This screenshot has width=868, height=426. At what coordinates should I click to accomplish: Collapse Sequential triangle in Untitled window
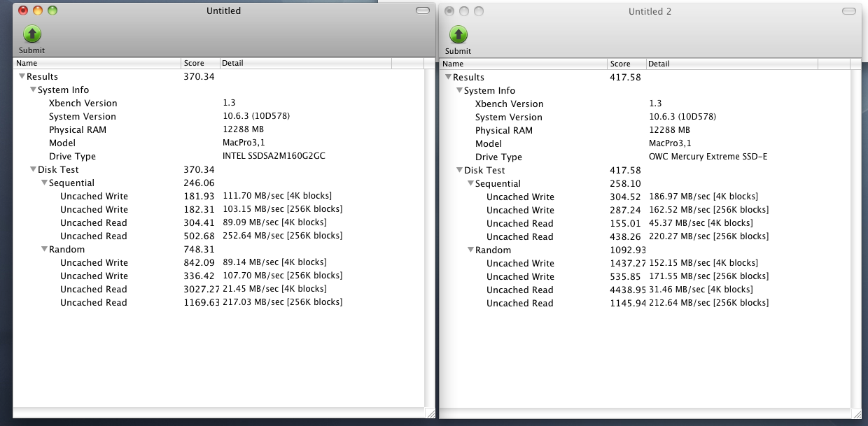[44, 183]
